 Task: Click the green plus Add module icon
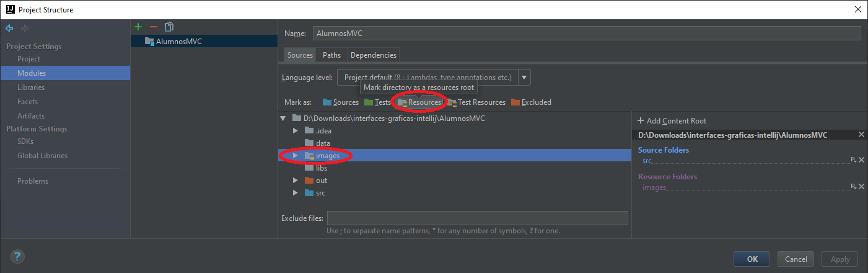pos(138,27)
